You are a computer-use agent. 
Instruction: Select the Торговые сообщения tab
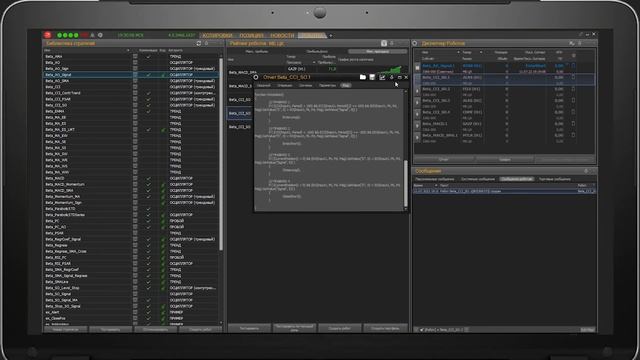point(555,179)
